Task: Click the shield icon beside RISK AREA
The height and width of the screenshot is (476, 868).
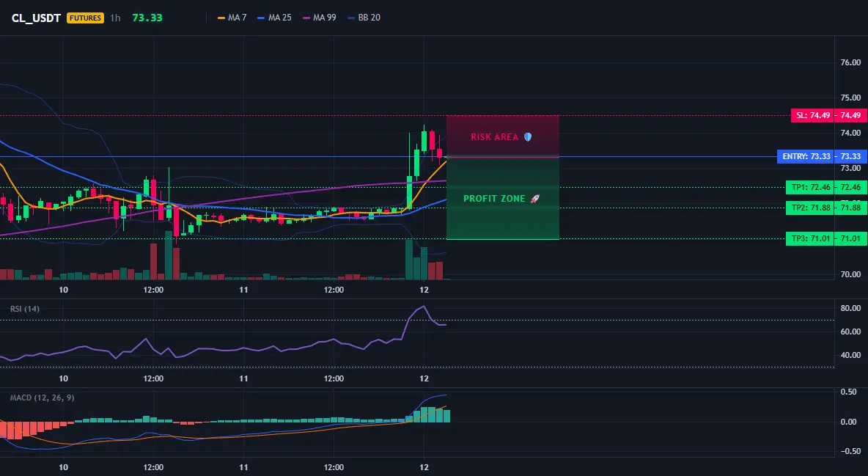Action: pyautogui.click(x=528, y=137)
